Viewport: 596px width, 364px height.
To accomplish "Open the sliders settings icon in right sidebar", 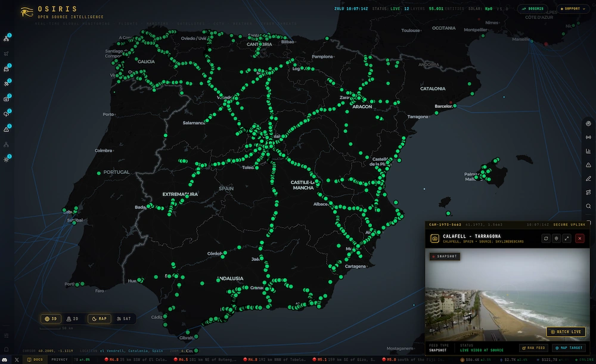I will tap(588, 192).
